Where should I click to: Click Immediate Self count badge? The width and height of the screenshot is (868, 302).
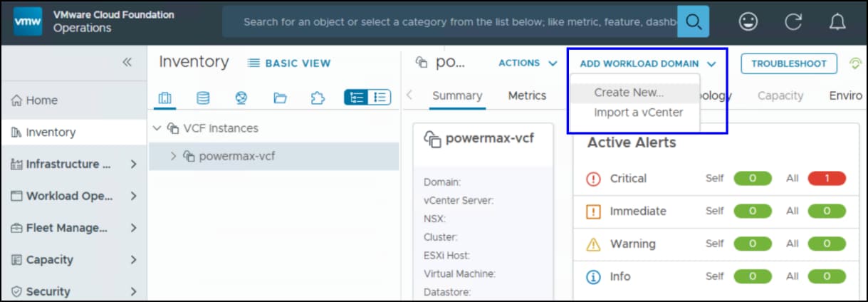click(x=753, y=211)
